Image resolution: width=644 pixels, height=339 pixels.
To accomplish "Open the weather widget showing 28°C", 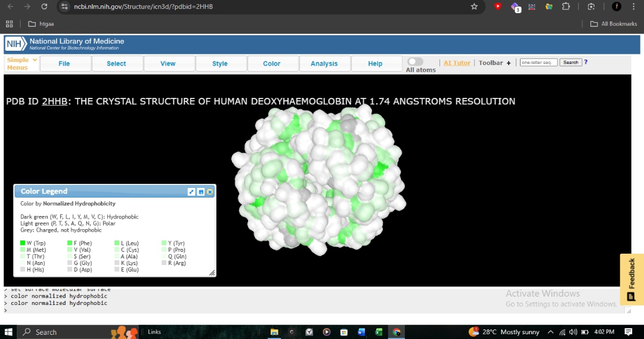I will pyautogui.click(x=504, y=332).
